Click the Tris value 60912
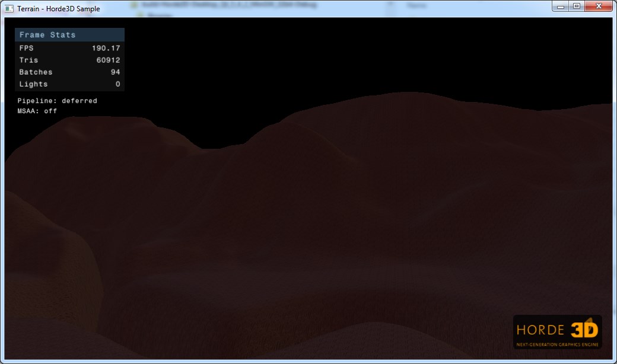The image size is (617, 364). click(108, 60)
